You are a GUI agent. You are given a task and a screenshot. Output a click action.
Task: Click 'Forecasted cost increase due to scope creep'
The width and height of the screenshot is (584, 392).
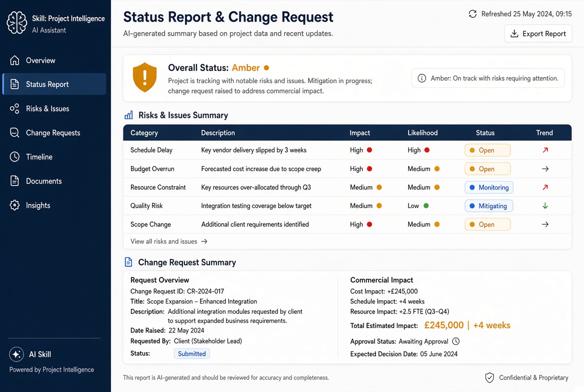261,169
